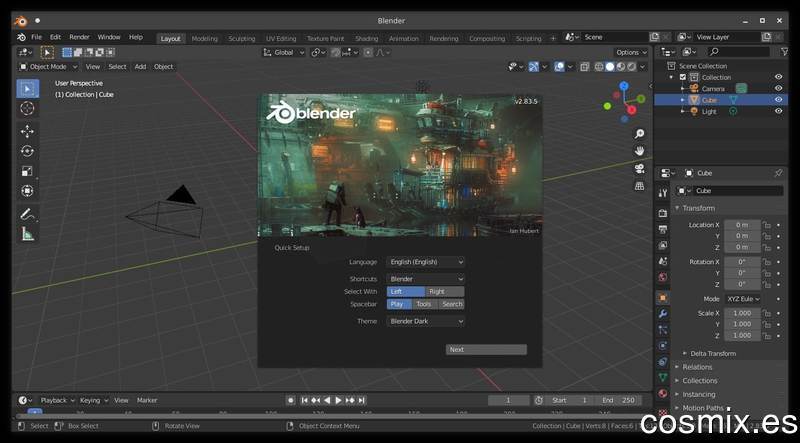
Task: Switch to camera view icon
Action: pyautogui.click(x=639, y=168)
